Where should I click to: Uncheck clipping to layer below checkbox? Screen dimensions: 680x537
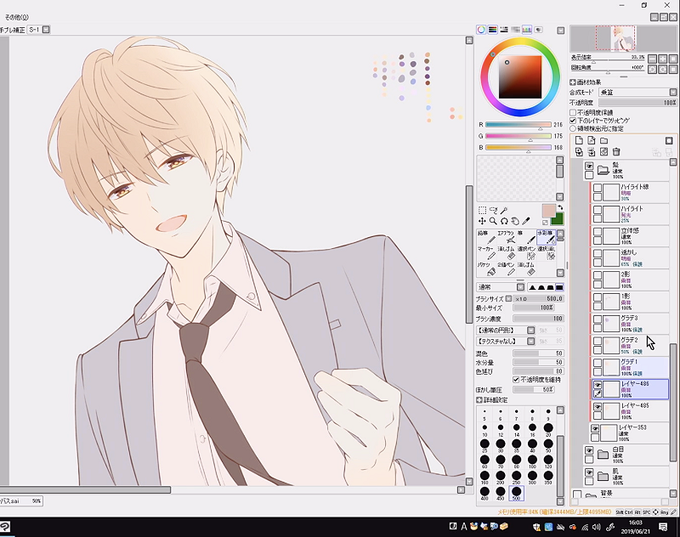573,120
